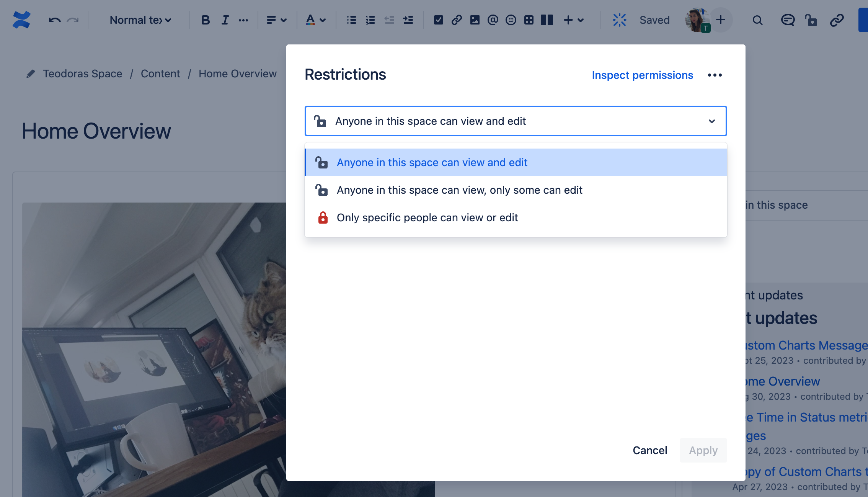Insert an action item checkbox

439,20
